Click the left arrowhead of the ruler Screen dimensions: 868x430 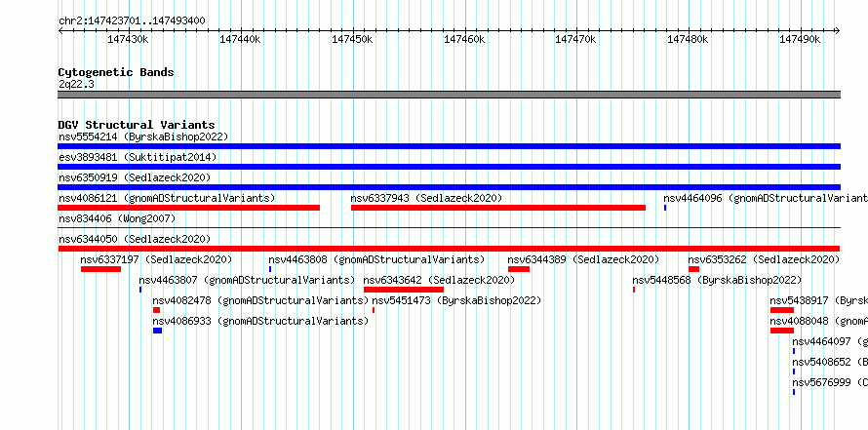pyautogui.click(x=60, y=31)
